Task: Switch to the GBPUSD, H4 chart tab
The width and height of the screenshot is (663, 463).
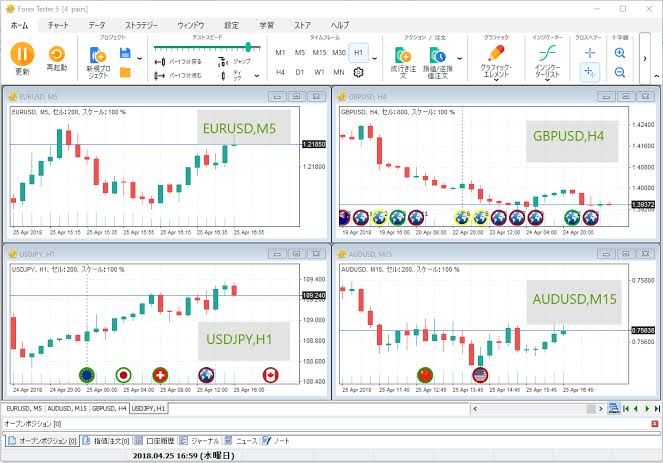Action: tap(109, 408)
